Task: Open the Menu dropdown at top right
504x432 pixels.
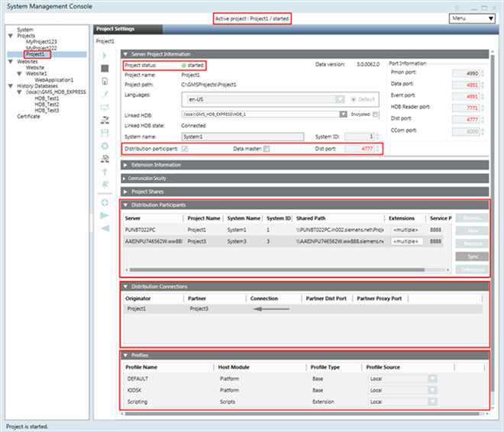Action: (471, 18)
